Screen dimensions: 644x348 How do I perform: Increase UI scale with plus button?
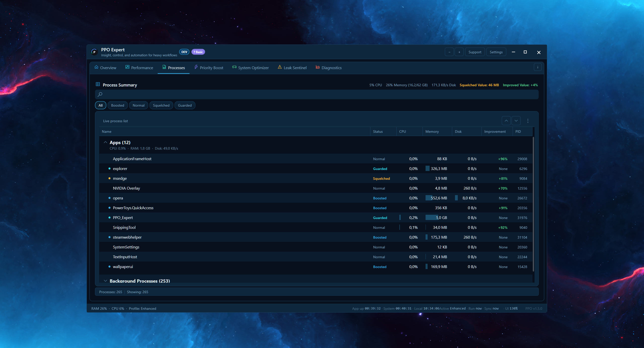pyautogui.click(x=459, y=52)
